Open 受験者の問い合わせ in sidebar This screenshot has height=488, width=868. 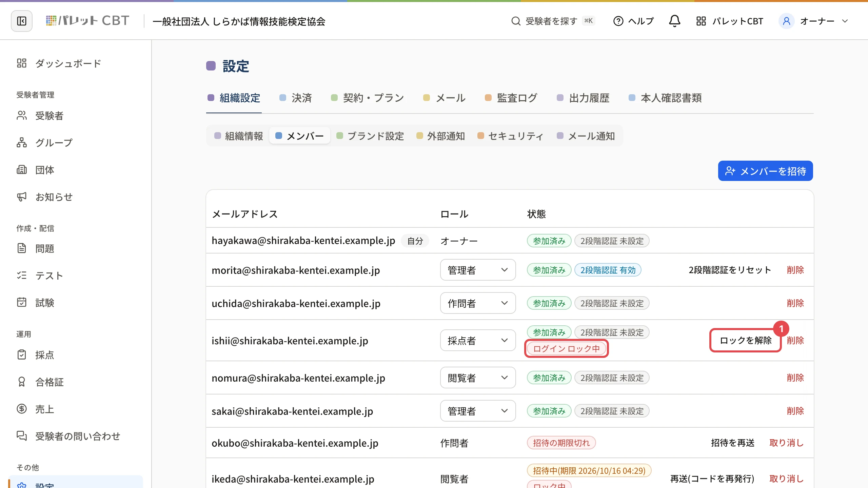(68, 436)
